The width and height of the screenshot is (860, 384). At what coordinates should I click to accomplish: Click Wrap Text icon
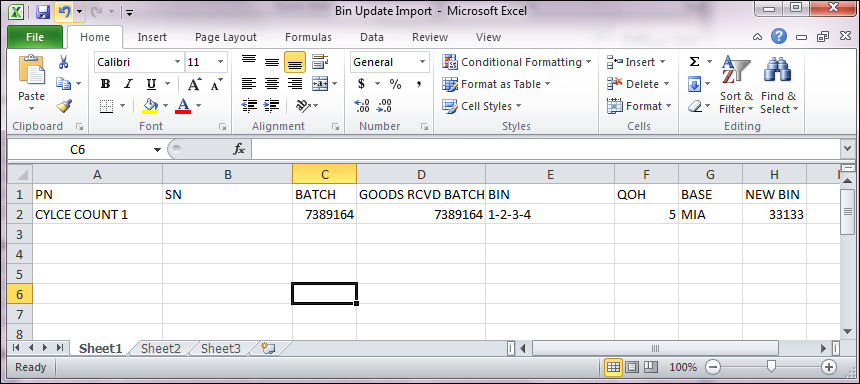click(320, 62)
